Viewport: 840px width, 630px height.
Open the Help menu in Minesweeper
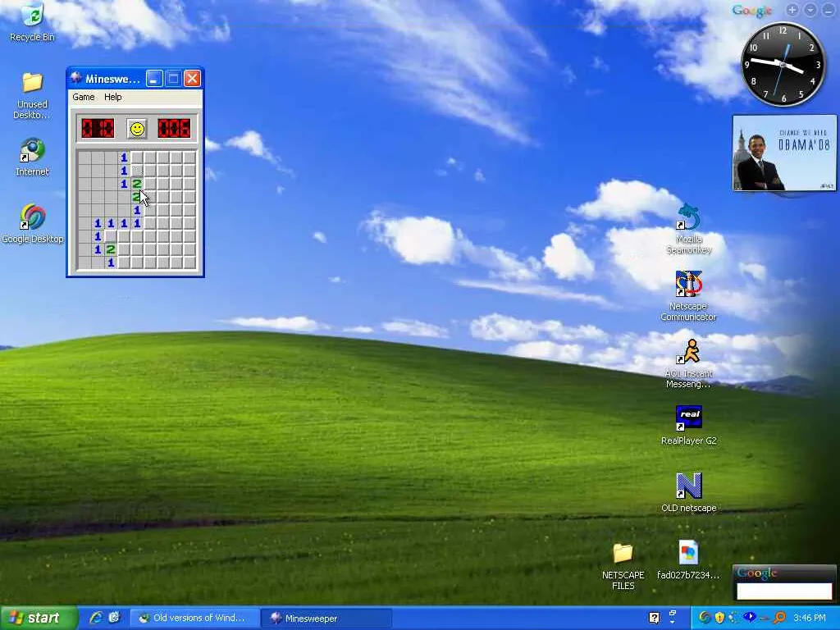click(x=113, y=97)
